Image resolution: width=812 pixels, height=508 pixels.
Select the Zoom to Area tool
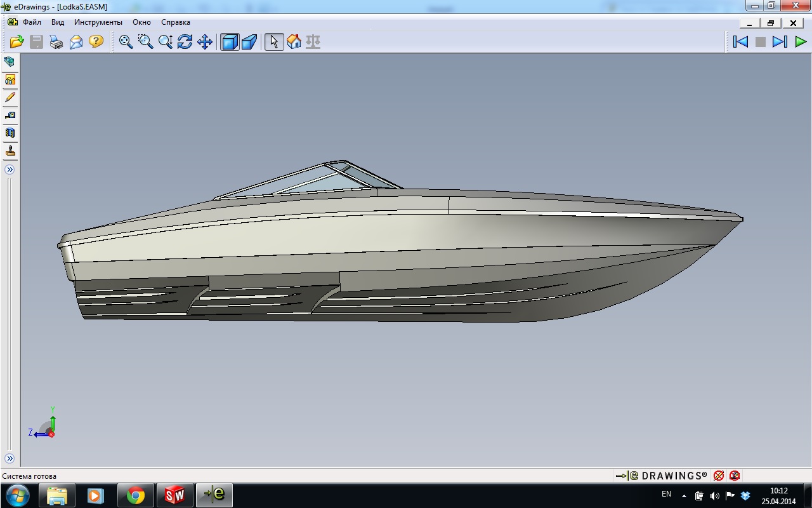(146, 42)
